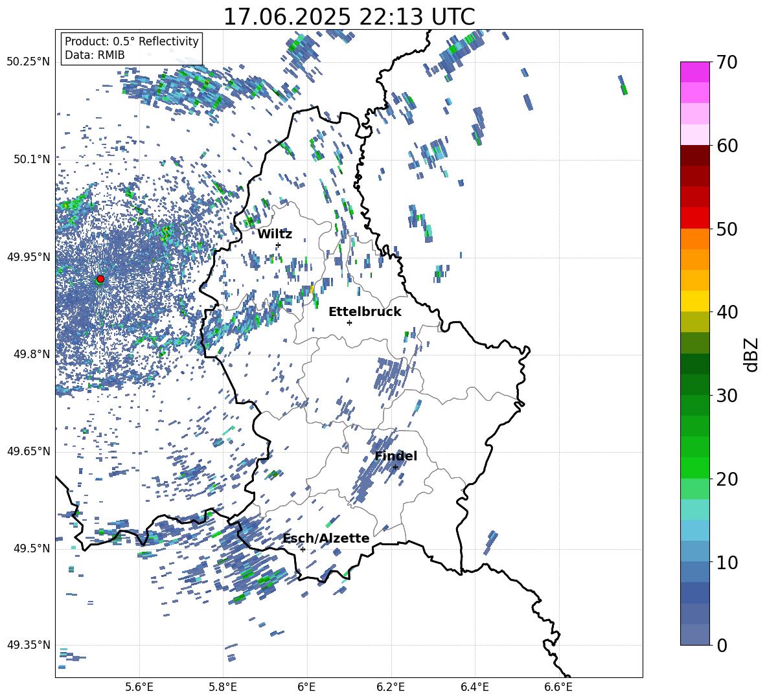Click the 6.2°E longitude label
The image size is (767, 700).
pyautogui.click(x=391, y=687)
